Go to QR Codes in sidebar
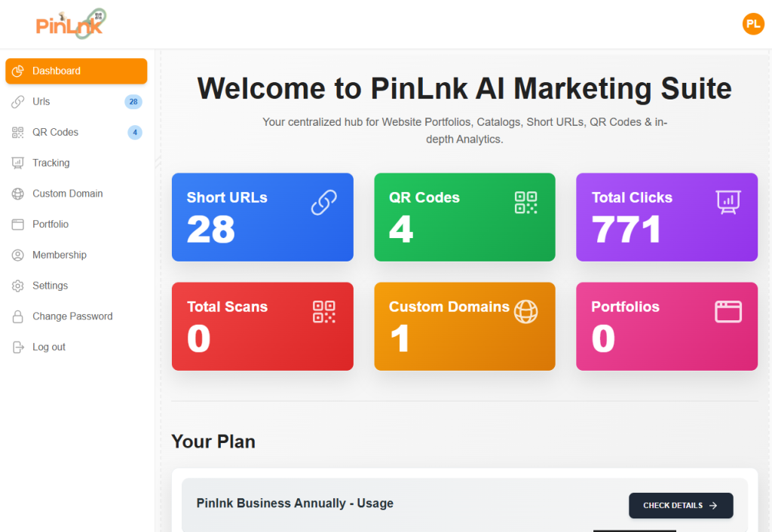Image resolution: width=772 pixels, height=532 pixels. click(x=76, y=133)
